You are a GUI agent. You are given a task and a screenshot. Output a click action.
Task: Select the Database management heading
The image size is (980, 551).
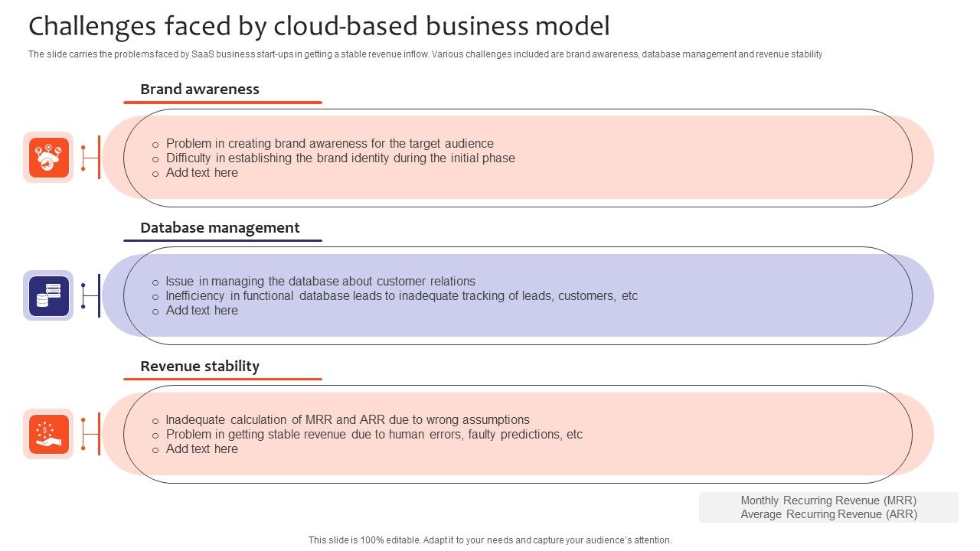point(220,228)
